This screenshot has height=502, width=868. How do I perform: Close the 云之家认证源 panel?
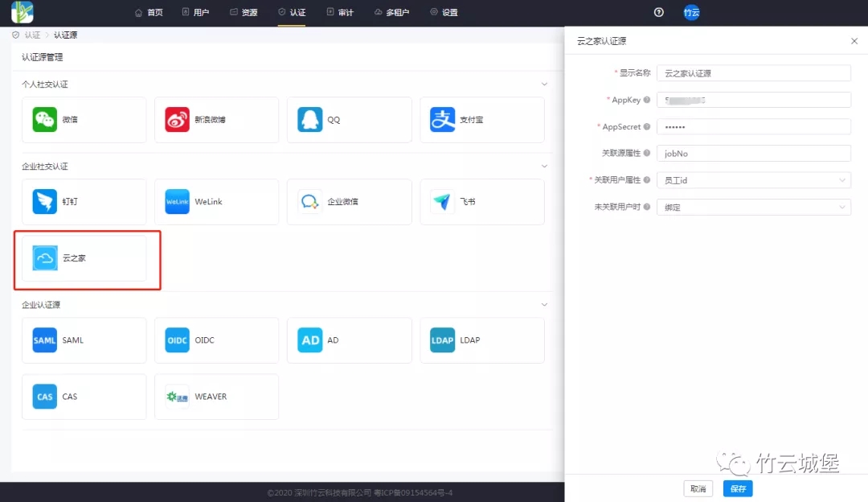pos(854,41)
